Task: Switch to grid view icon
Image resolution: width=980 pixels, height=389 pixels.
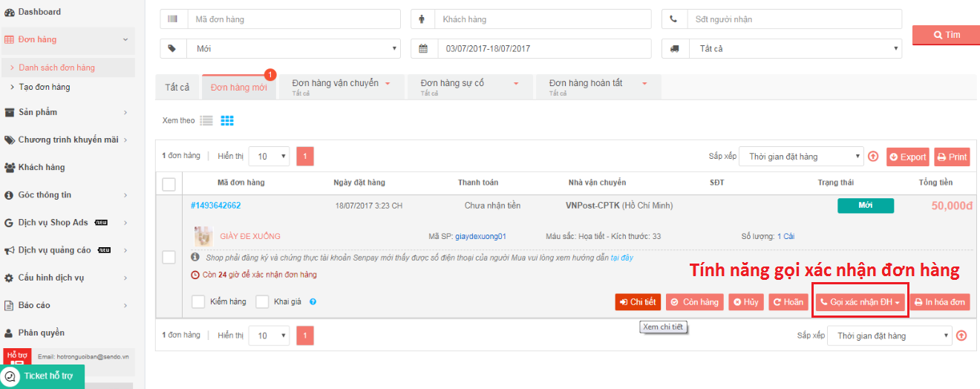Action: coord(227,120)
